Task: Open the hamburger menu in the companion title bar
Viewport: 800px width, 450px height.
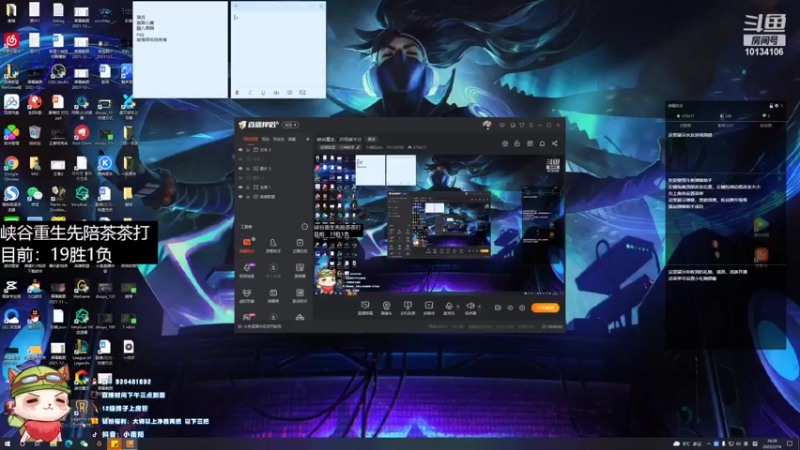Action: click(531, 125)
